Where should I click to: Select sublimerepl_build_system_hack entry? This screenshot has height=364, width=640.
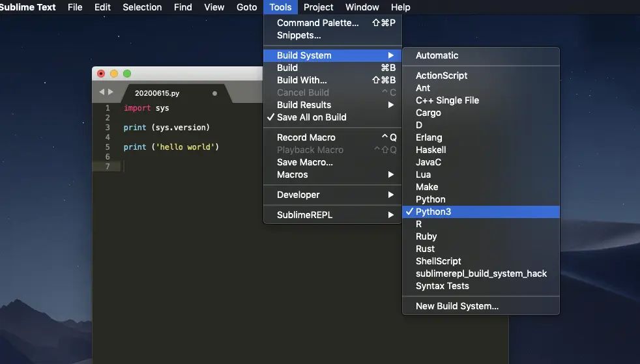481,273
